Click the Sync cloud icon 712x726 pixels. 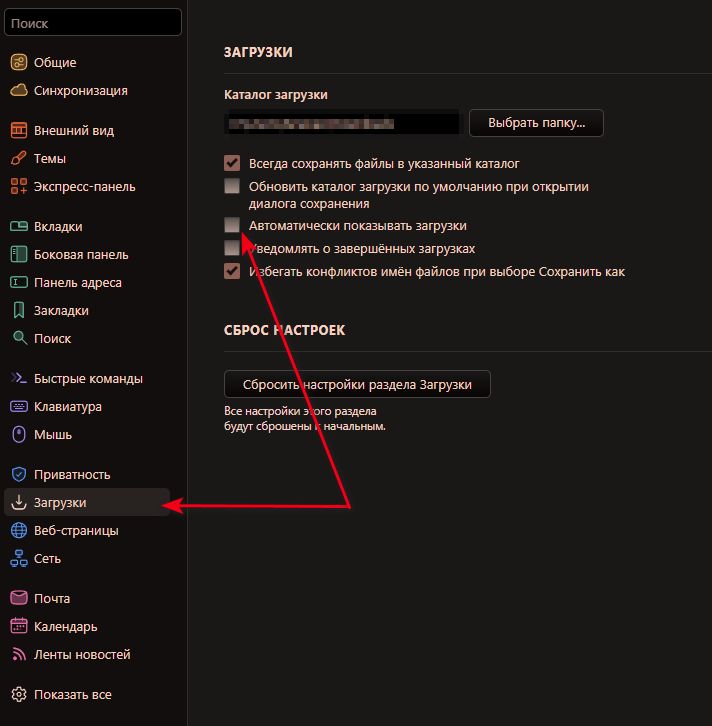click(18, 91)
